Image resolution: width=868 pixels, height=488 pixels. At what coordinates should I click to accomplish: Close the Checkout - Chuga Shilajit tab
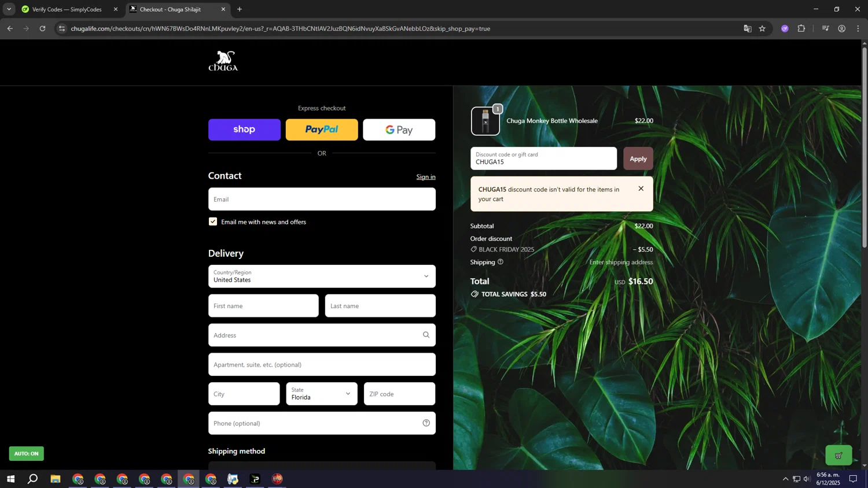(x=223, y=9)
